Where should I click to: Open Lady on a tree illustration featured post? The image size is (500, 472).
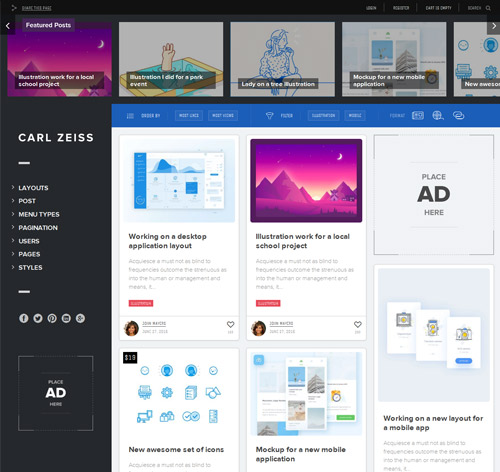[x=283, y=59]
